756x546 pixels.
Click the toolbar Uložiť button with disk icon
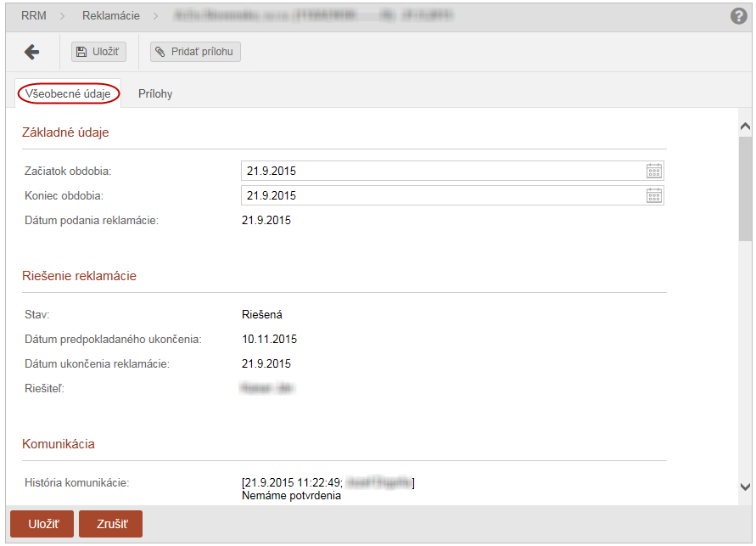(98, 52)
